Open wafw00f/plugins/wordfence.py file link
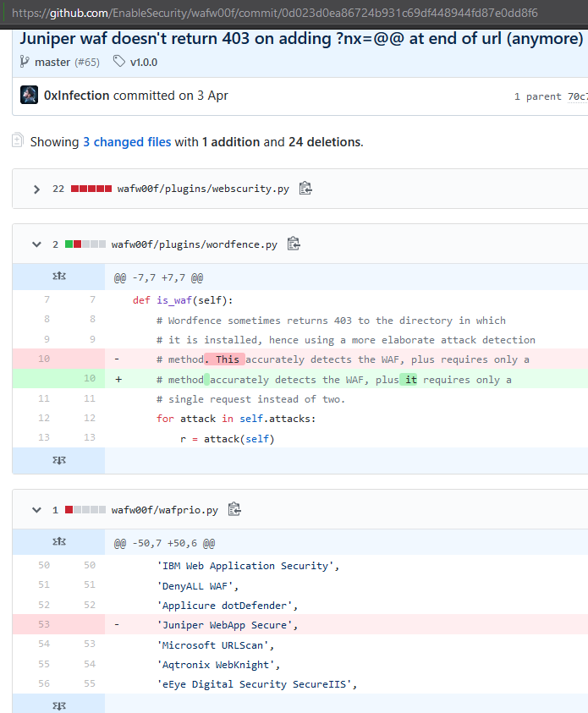Image resolution: width=588 pixels, height=713 pixels. [x=194, y=244]
